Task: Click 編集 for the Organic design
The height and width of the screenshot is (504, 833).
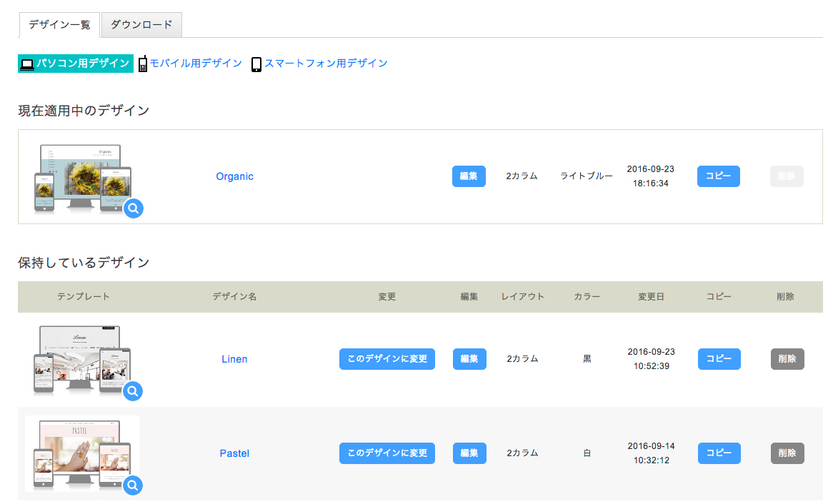Action: point(469,176)
